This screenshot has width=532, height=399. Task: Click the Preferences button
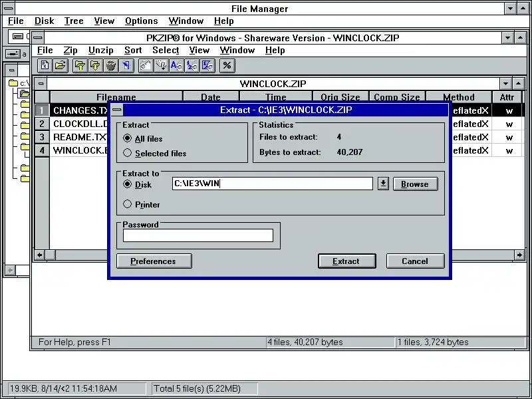coord(154,261)
